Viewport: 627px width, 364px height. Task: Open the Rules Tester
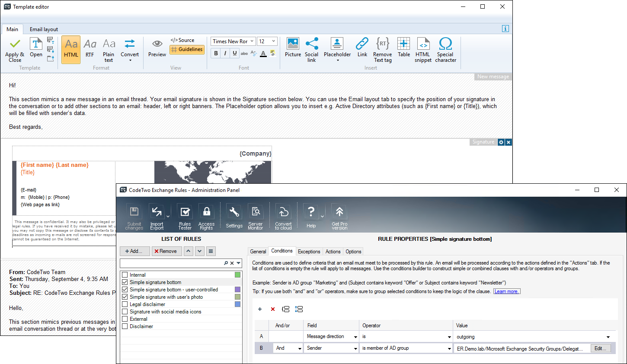(185, 217)
